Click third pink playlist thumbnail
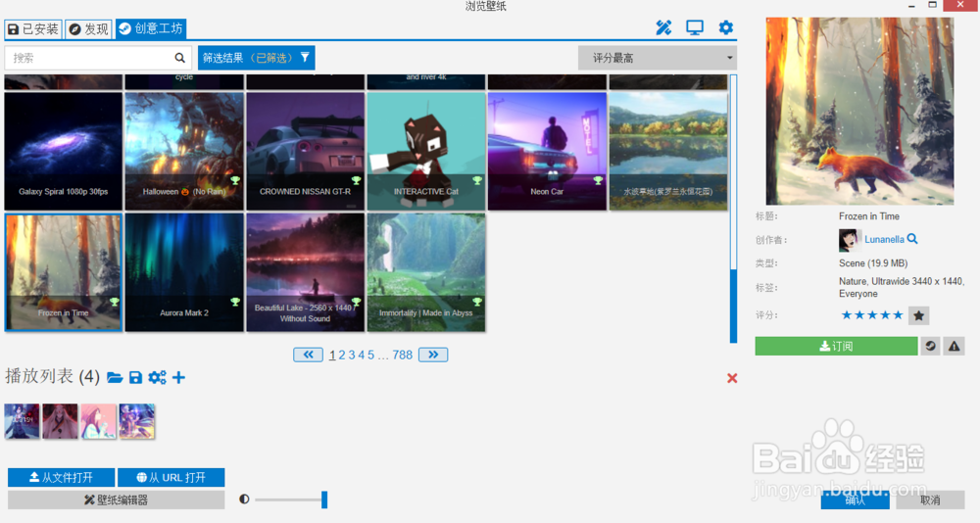980x523 pixels. click(99, 421)
